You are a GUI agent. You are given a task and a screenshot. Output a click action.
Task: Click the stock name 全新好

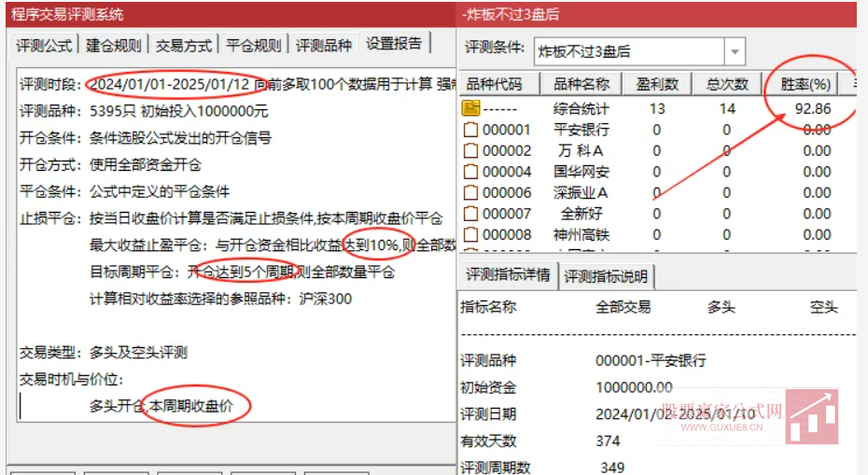point(581,214)
